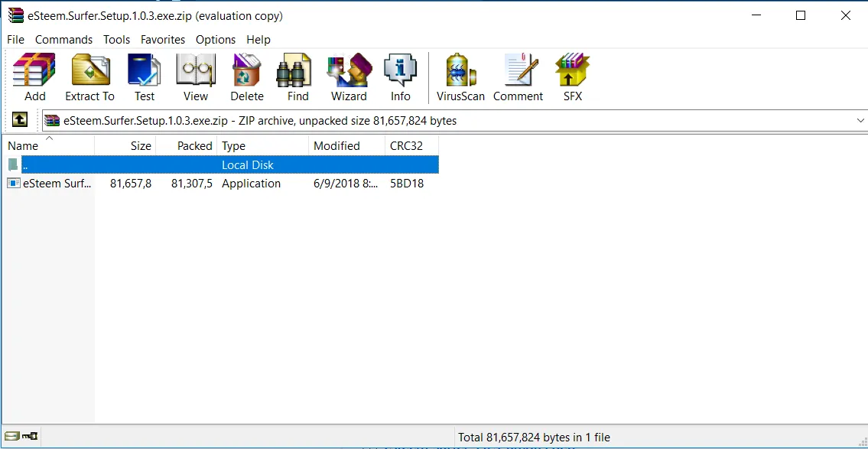Image resolution: width=868 pixels, height=449 pixels.
Task: Click the 81,307,5 packed size cell
Action: click(191, 184)
